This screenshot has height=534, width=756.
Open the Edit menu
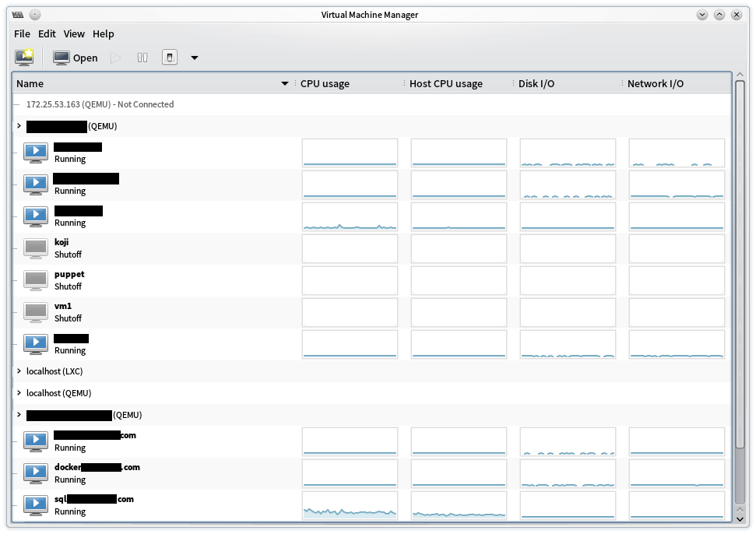[x=47, y=33]
